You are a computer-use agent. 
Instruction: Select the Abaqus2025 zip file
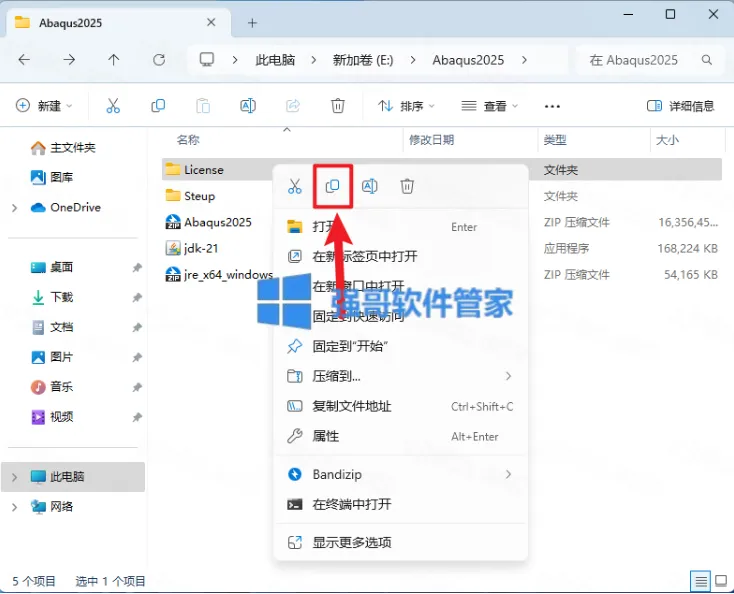click(209, 222)
